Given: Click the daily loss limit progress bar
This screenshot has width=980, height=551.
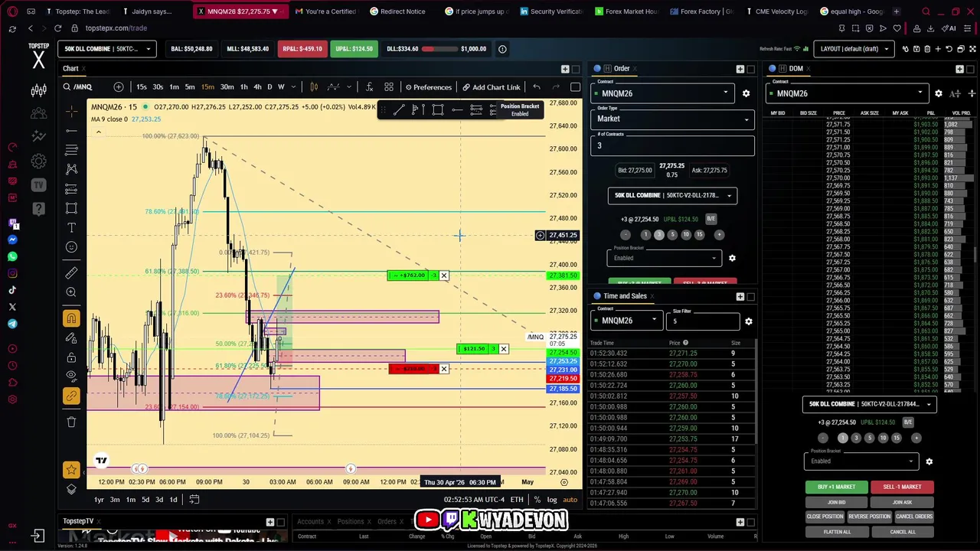Looking at the screenshot, I should 438,49.
